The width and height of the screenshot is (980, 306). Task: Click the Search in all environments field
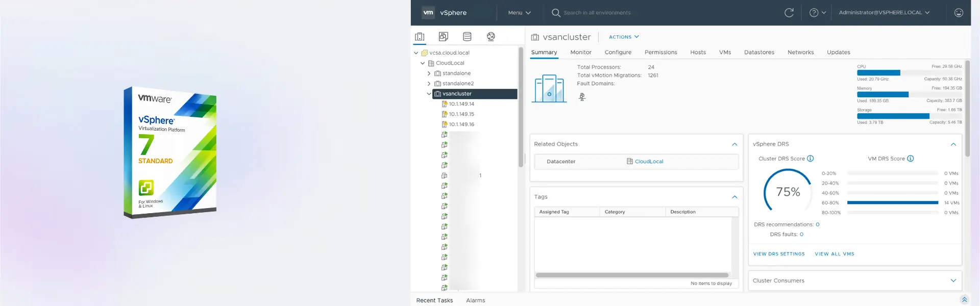(x=597, y=13)
